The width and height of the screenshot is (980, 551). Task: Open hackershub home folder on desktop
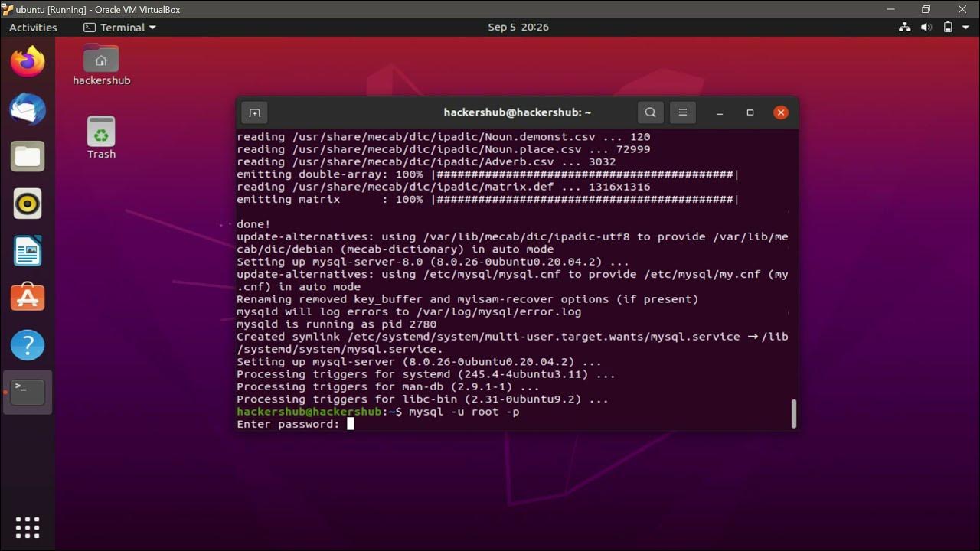pyautogui.click(x=101, y=65)
